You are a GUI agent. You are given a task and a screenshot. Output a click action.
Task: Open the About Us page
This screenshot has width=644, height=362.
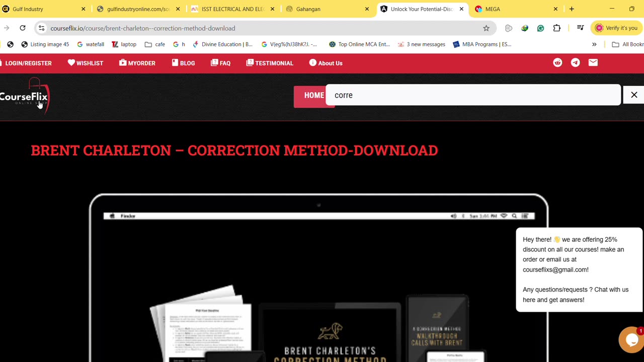pyautogui.click(x=326, y=63)
